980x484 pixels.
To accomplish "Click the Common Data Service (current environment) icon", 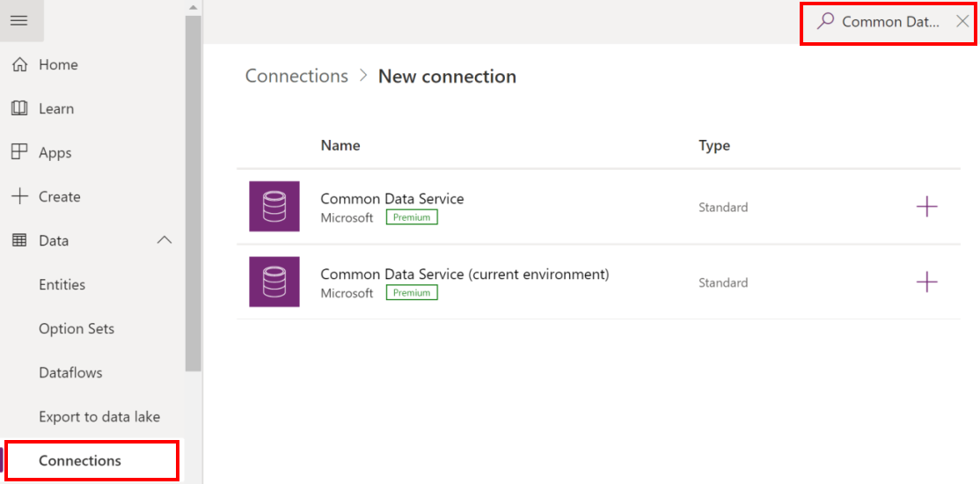I will 274,282.
